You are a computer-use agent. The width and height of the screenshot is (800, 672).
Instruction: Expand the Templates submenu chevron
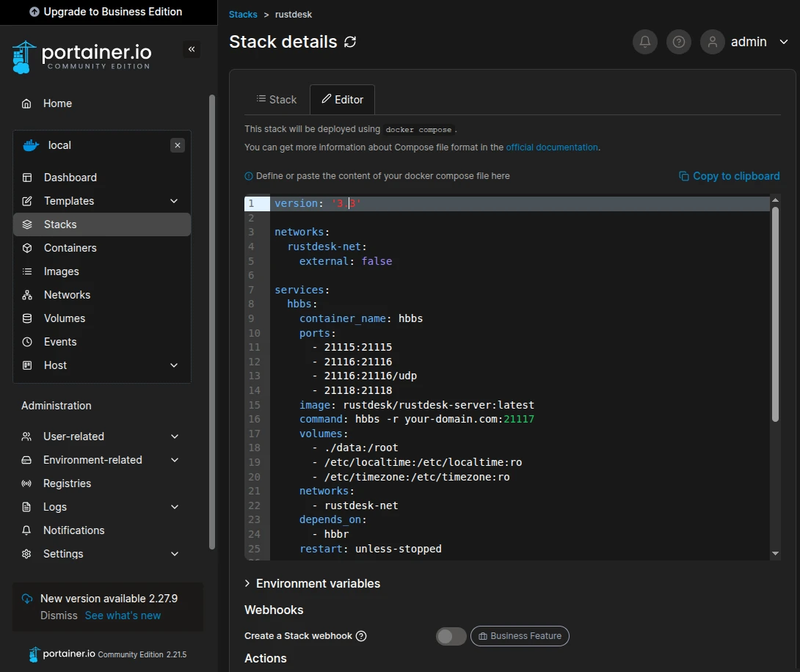coord(174,201)
